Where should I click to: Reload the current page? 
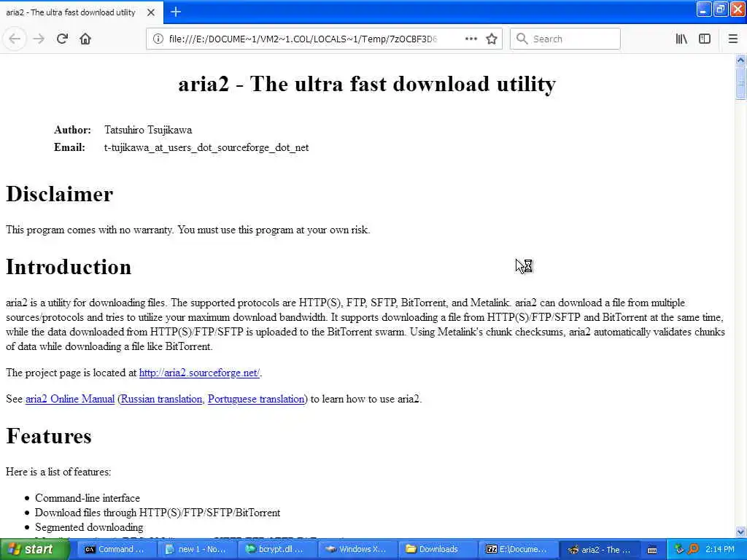pos(62,39)
